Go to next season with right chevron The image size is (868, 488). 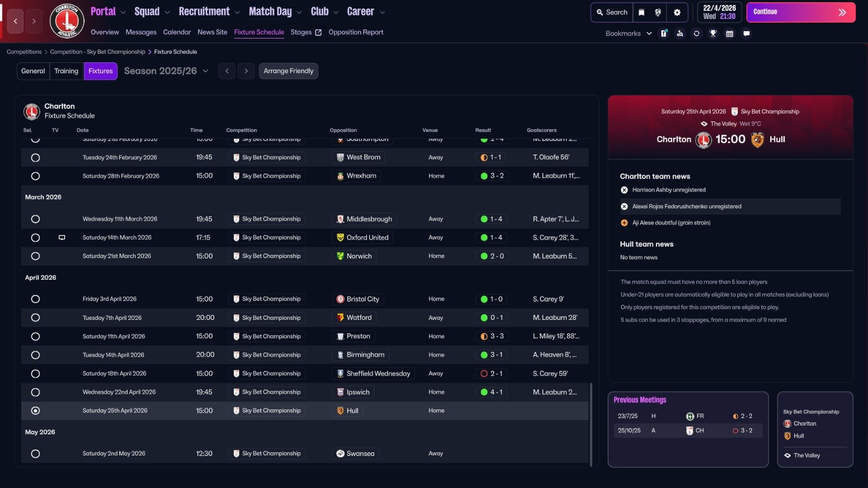click(246, 71)
